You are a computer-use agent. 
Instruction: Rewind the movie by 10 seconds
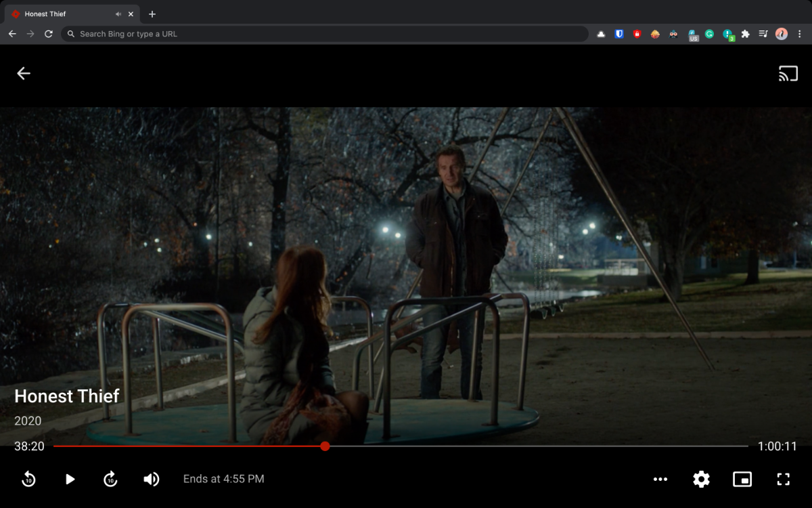click(28, 480)
